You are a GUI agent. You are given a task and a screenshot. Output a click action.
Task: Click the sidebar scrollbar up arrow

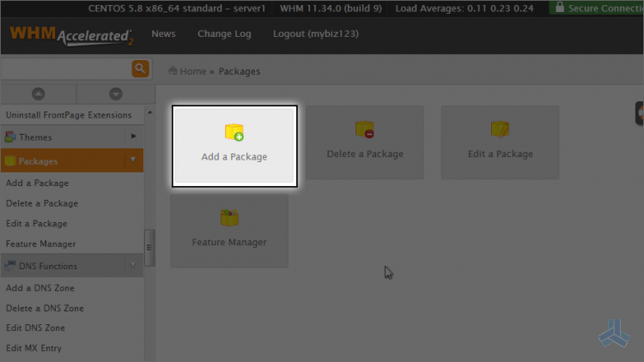[x=150, y=112]
